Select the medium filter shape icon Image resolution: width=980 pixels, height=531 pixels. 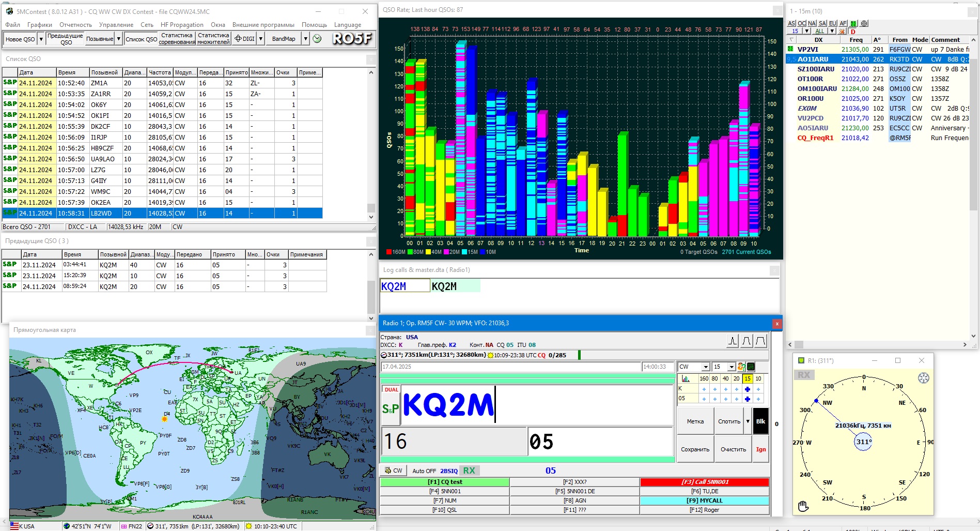(746, 341)
